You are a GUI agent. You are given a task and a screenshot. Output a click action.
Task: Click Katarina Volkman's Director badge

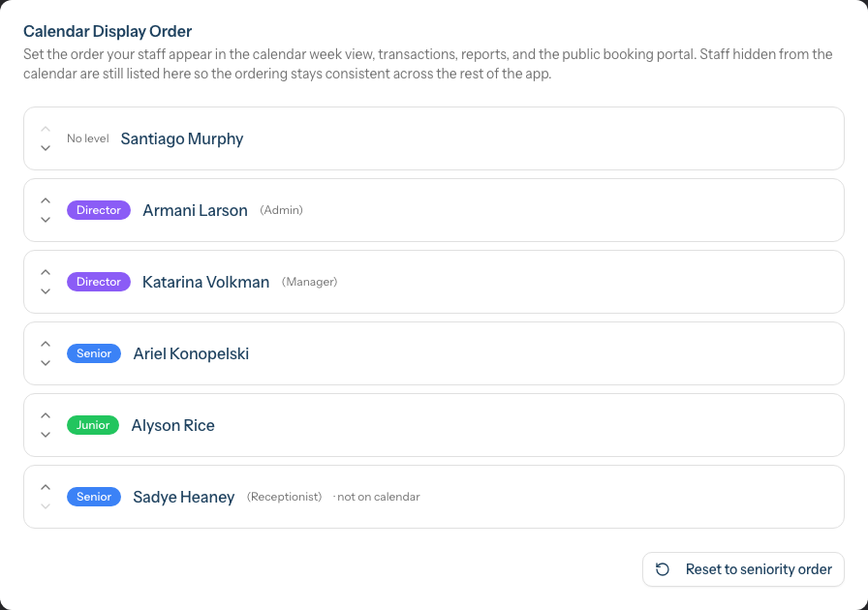(99, 282)
